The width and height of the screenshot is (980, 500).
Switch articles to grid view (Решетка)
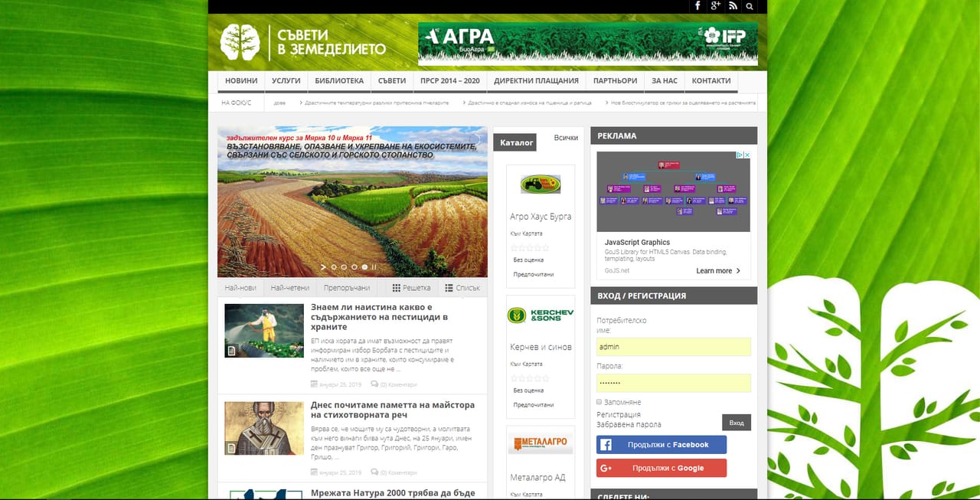point(412,288)
